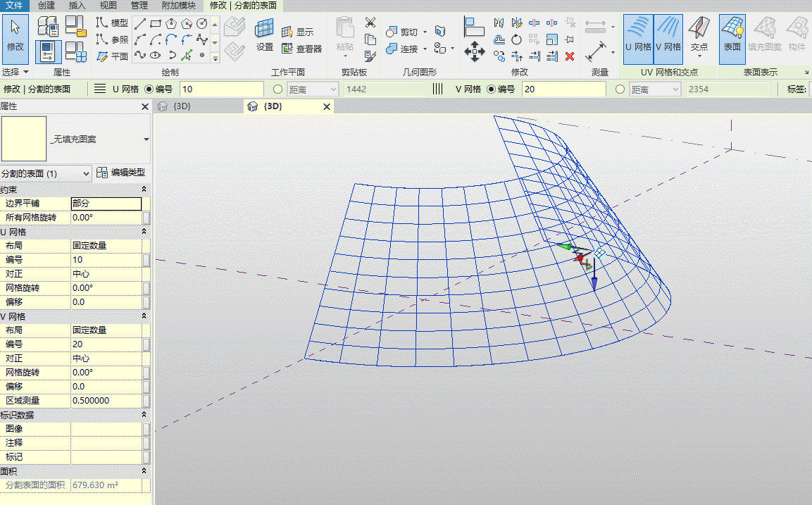Click the V 网格 编号 field in options bar
This screenshot has height=505, width=812.
[563, 89]
